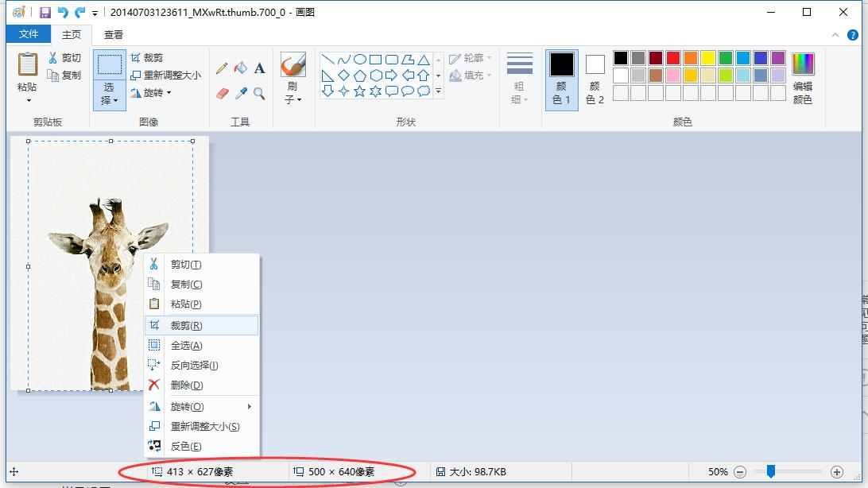868x488 pixels.
Task: Select the Text tool
Action: pos(259,68)
